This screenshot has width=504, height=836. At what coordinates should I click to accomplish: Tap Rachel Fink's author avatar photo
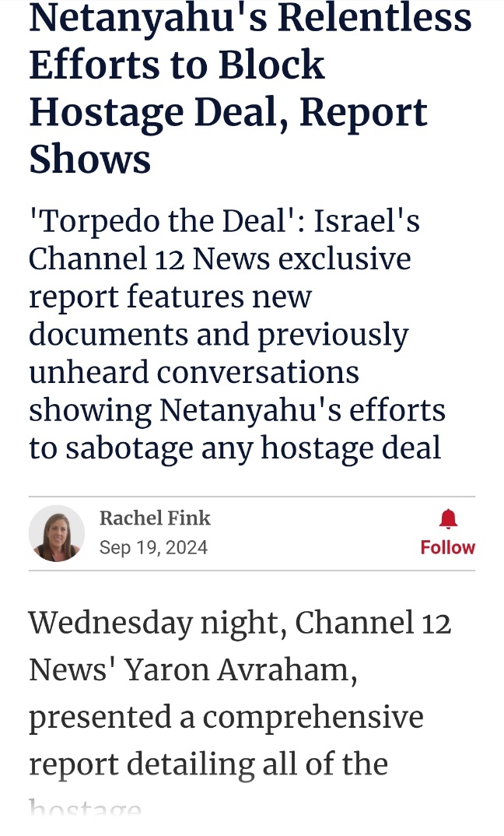coord(56,533)
